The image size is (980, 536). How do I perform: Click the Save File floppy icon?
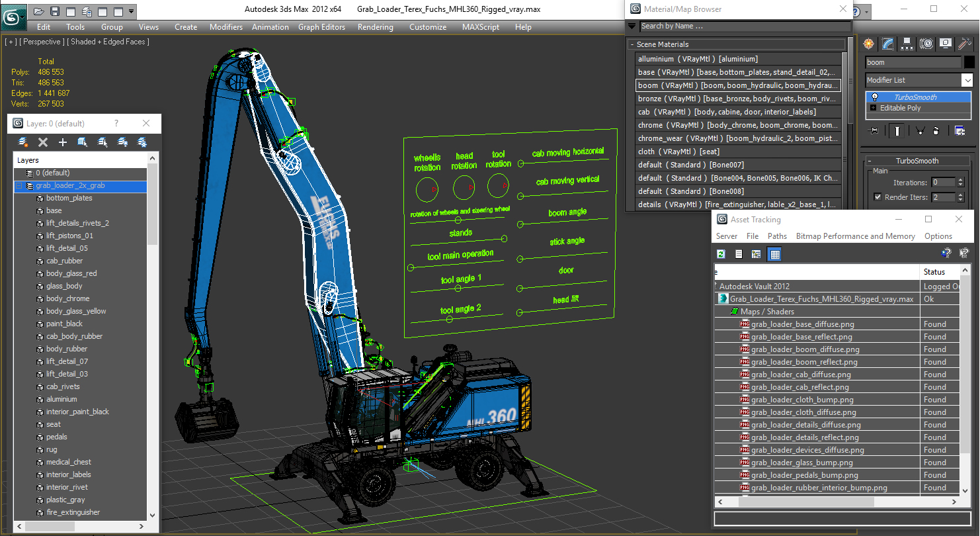pyautogui.click(x=55, y=11)
